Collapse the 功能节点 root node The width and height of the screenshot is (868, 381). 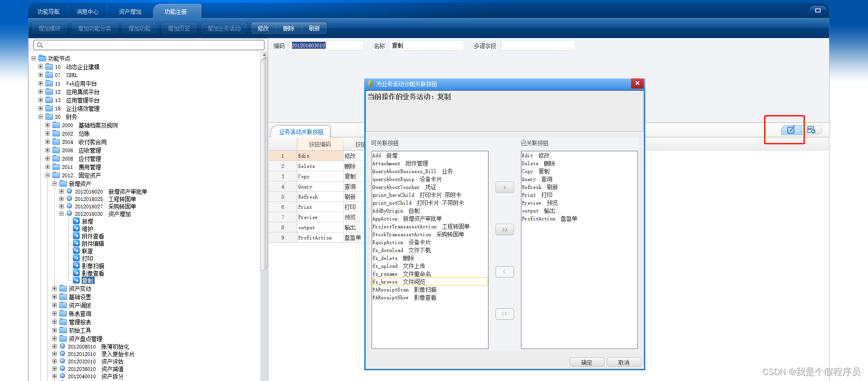[33, 58]
